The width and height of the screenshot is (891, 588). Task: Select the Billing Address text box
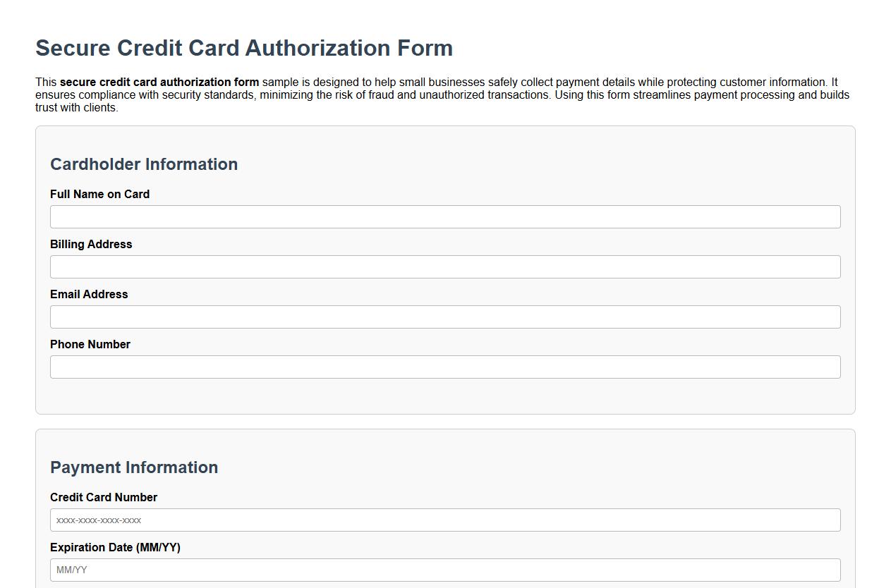tap(444, 267)
